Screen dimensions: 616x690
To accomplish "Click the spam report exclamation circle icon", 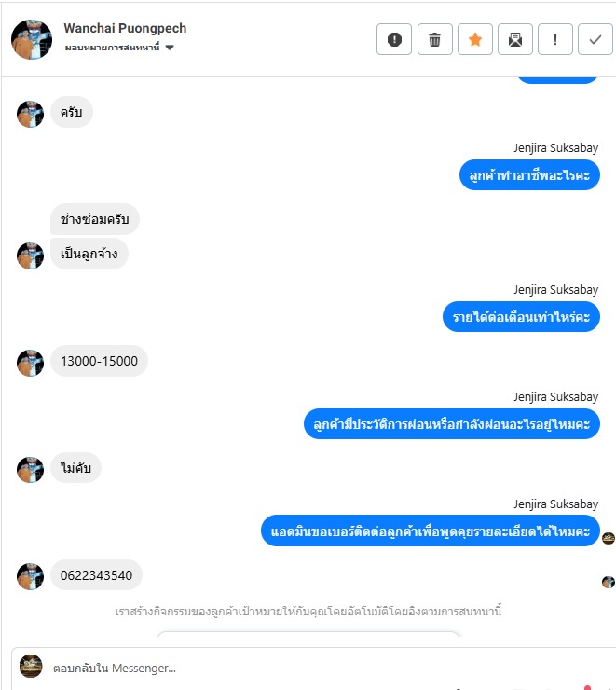I will 394,39.
